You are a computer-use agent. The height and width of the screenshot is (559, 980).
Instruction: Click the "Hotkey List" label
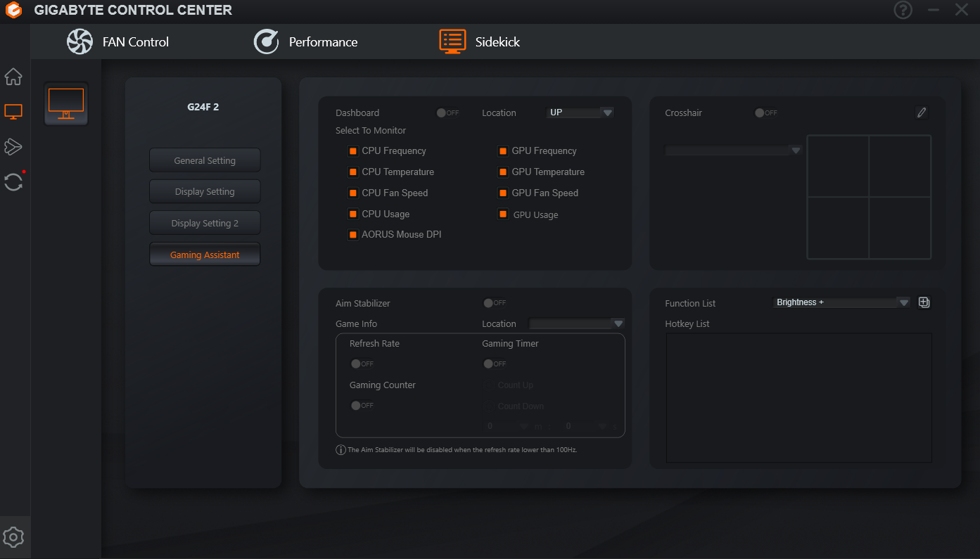coord(687,324)
